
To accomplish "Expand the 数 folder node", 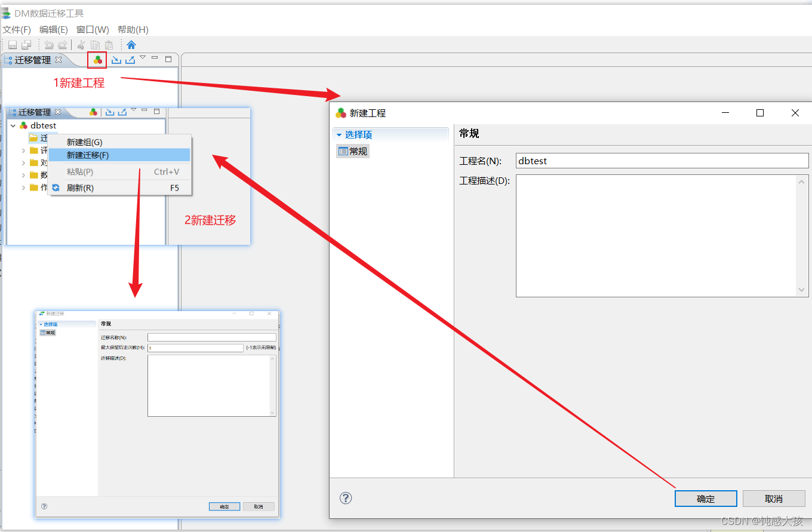I will [23, 175].
